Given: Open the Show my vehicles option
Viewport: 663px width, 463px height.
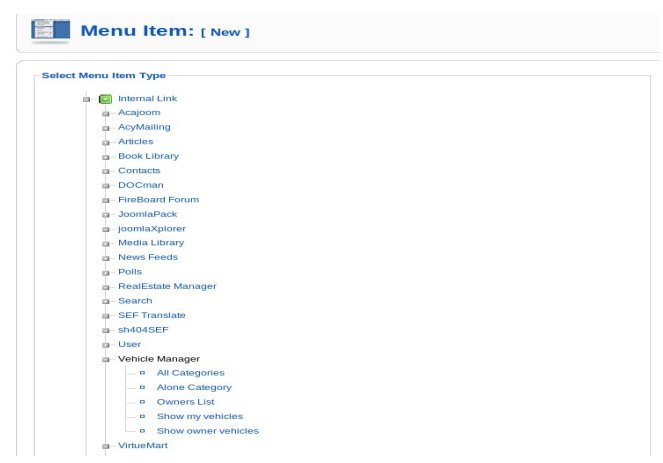Looking at the screenshot, I should click(x=200, y=416).
